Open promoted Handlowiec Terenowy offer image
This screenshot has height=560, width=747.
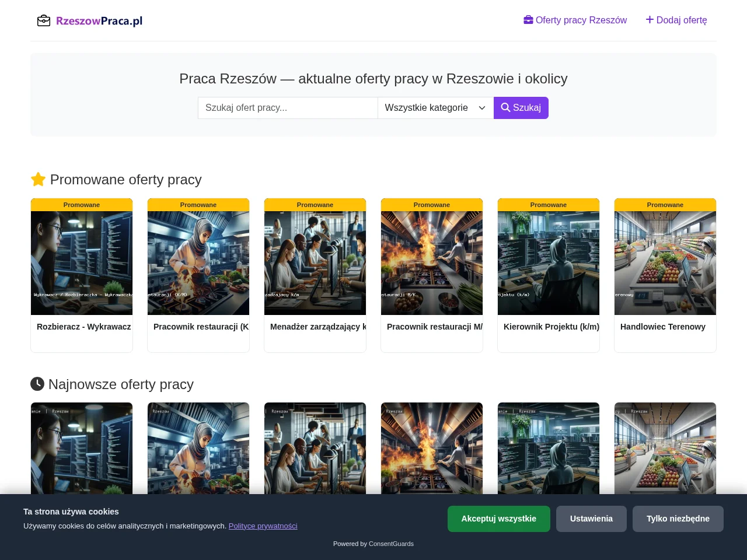point(665,263)
